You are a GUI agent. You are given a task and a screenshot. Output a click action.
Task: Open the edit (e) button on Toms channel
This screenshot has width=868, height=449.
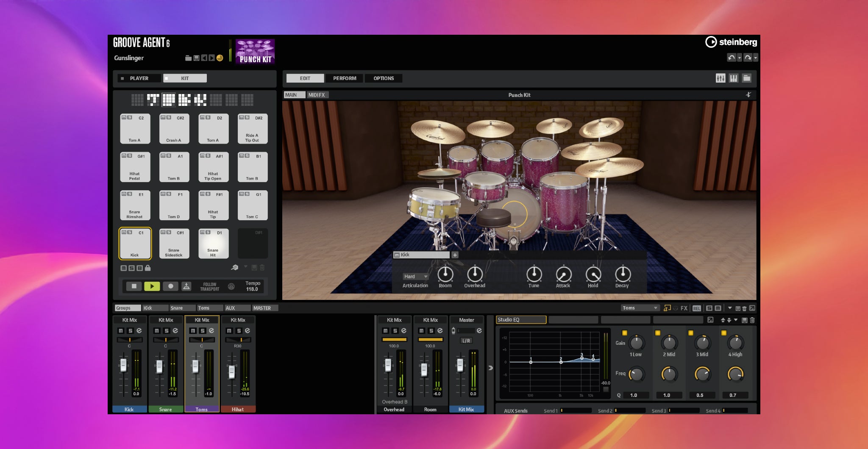click(x=211, y=331)
